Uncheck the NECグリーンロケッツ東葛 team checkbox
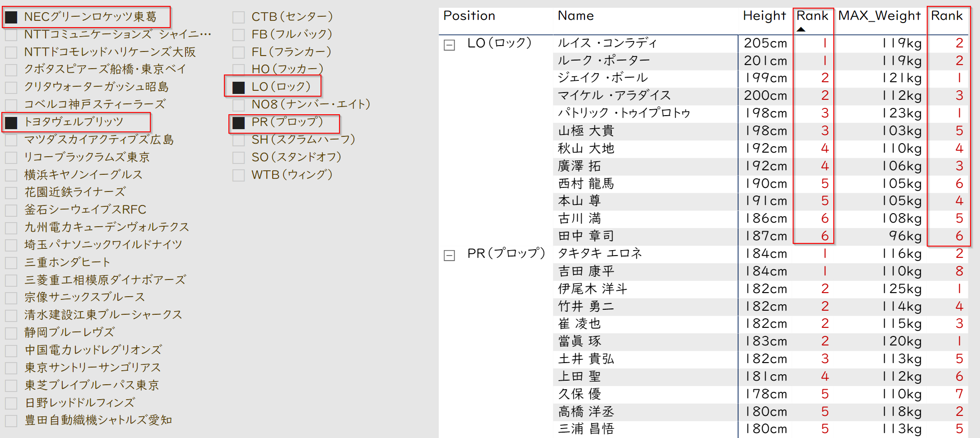Screen dimensions: 980x438 tap(11, 17)
